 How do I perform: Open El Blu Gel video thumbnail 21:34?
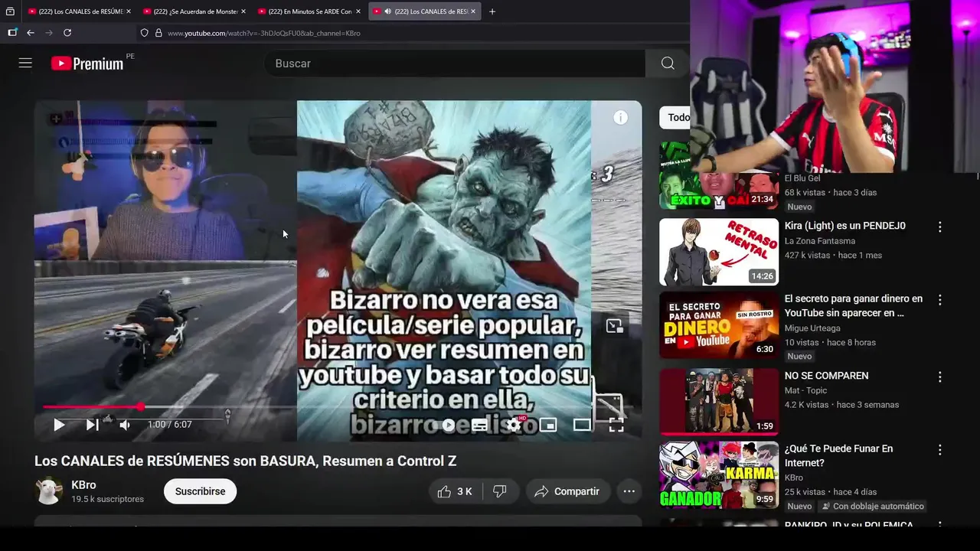pos(719,175)
